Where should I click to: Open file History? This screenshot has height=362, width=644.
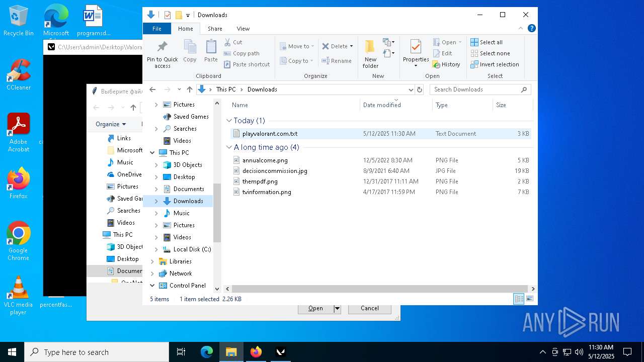[x=446, y=64]
